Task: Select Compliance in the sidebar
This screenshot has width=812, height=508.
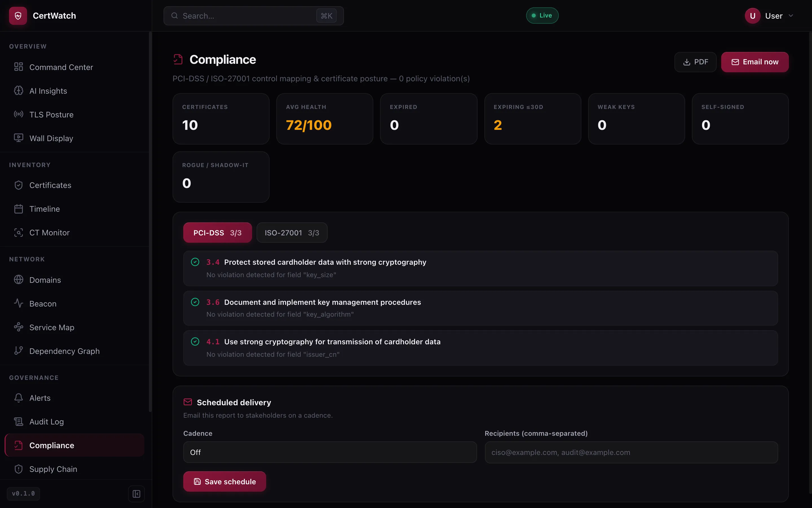Action: [74, 445]
